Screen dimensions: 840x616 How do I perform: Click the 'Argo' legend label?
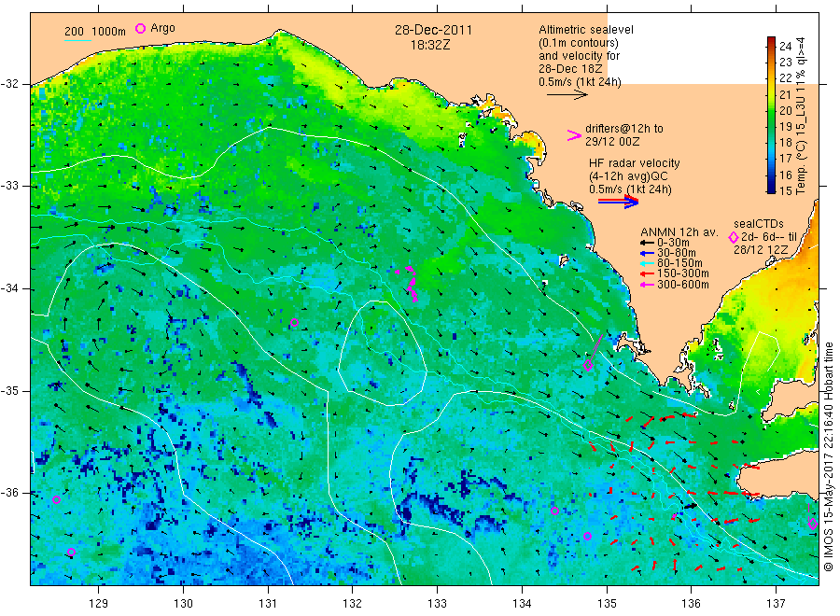162,28
